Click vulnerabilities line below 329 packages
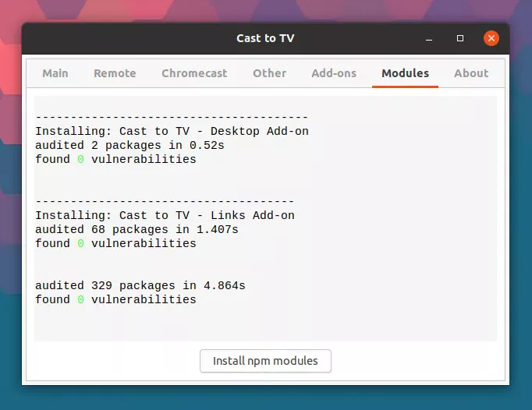The height and width of the screenshot is (410, 532). pos(115,299)
